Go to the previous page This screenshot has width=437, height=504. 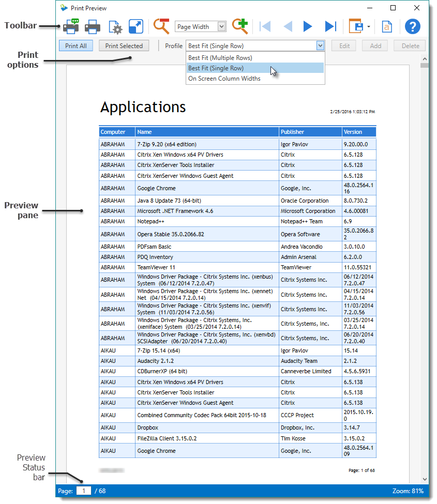pyautogui.click(x=288, y=26)
